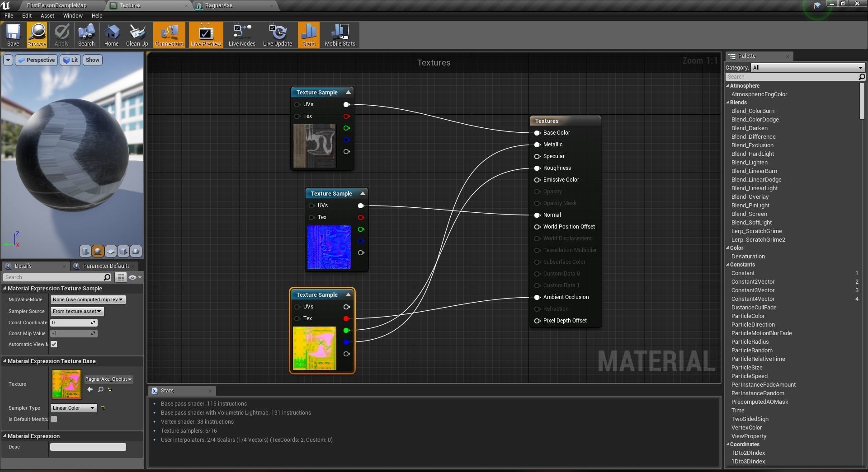Collapse the Blends category in Palette
The image size is (868, 472).
tap(728, 102)
